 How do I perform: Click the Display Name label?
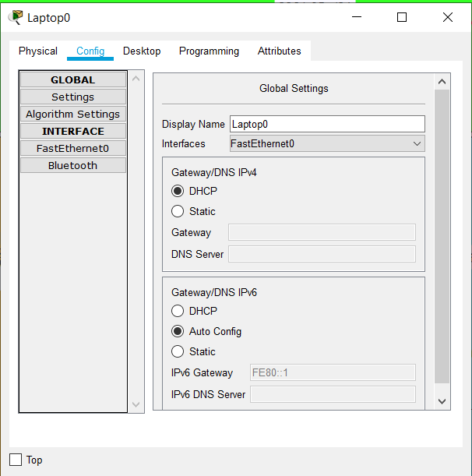[193, 124]
